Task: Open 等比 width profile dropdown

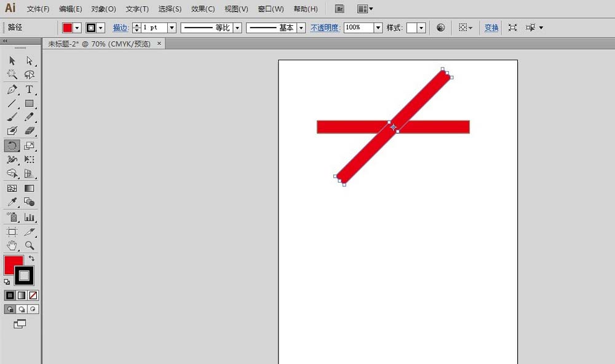Action: pyautogui.click(x=237, y=28)
